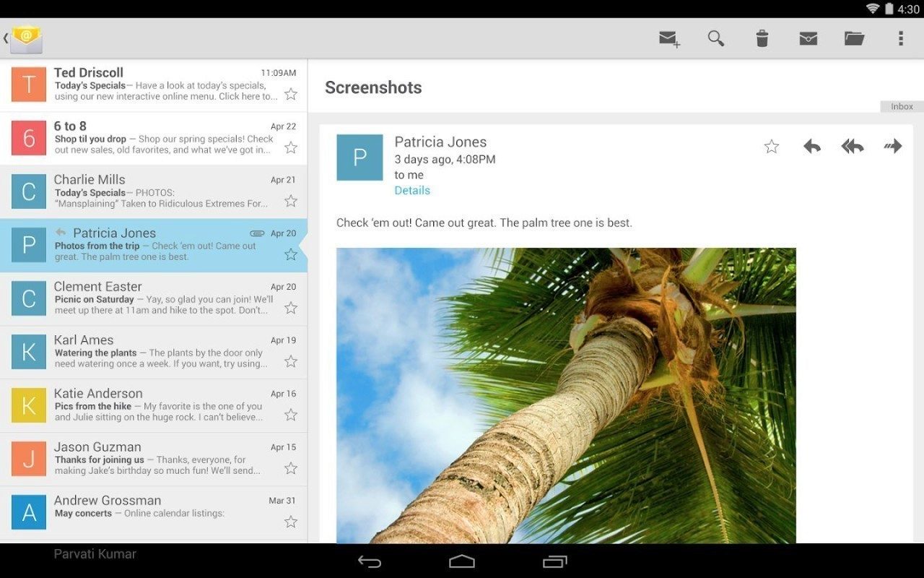Star the Andrew Grossman email
Viewport: 924px width, 578px height.
[291, 522]
